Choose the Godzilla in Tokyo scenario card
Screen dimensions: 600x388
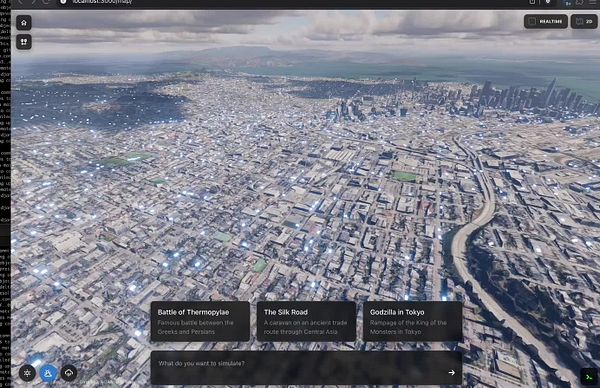click(412, 321)
